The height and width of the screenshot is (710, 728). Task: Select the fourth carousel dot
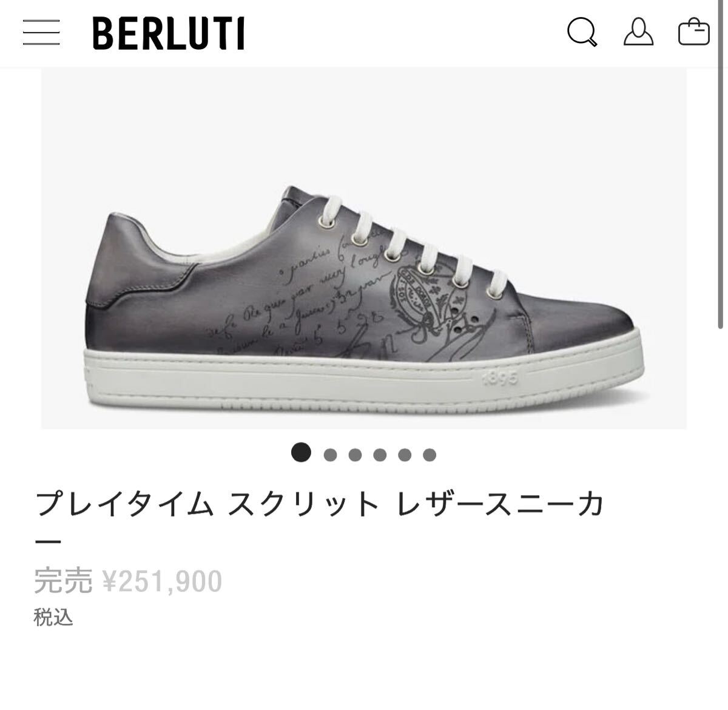point(380,455)
